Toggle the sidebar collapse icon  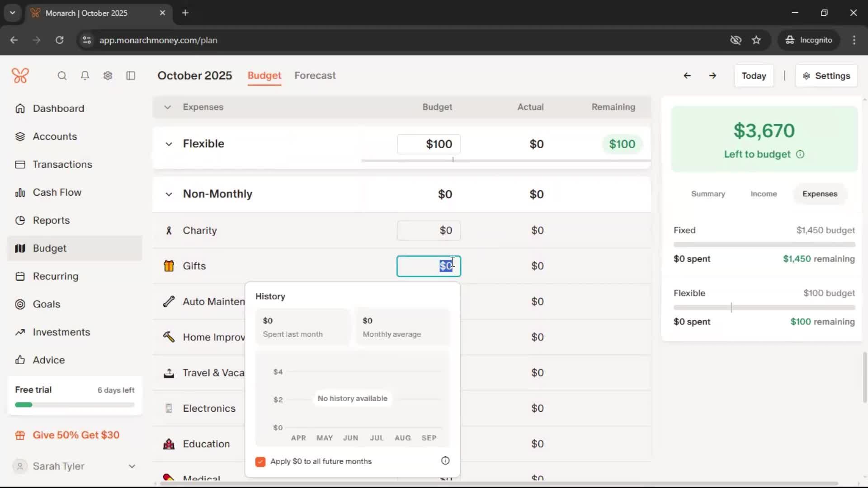tap(131, 76)
